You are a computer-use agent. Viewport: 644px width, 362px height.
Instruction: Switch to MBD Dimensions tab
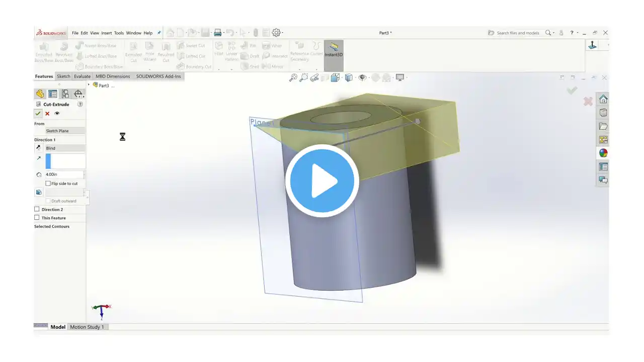(x=113, y=76)
